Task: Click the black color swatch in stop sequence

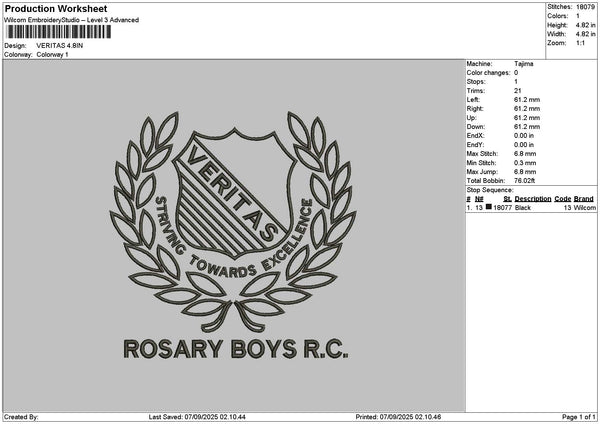Action: click(489, 207)
